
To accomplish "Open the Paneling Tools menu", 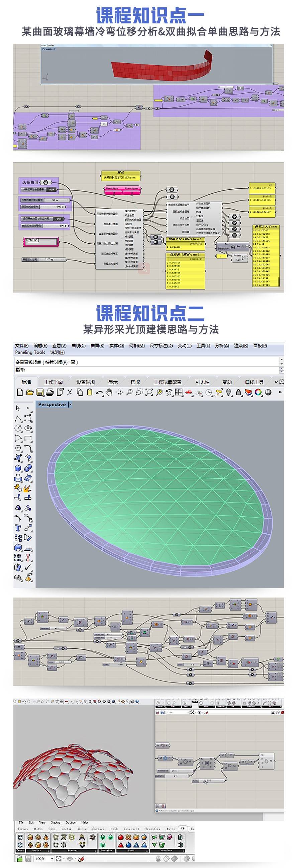I will pos(30,352).
